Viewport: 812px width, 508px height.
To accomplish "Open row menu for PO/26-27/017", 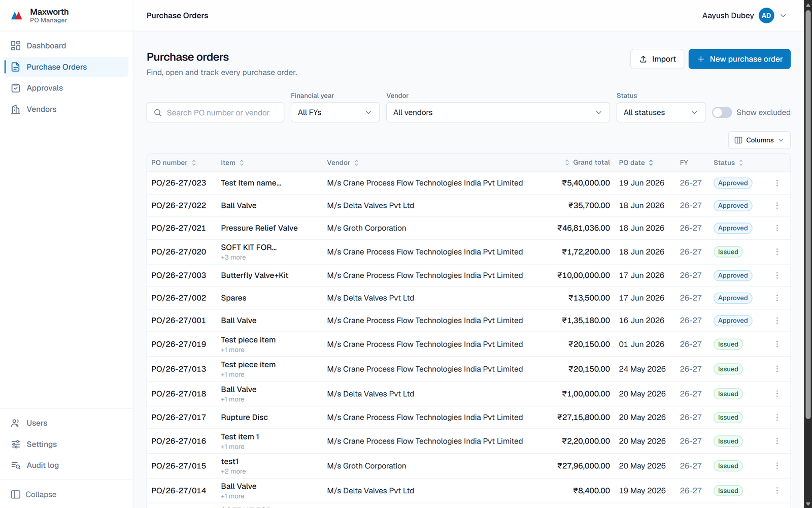I will pos(777,418).
